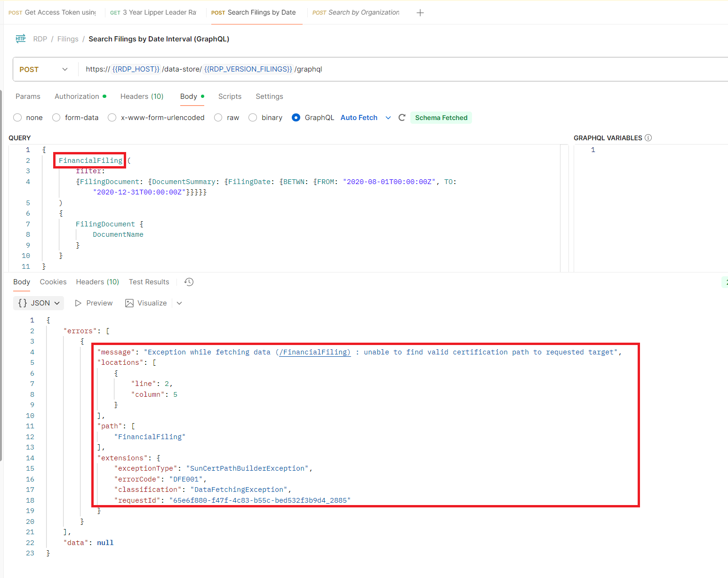Click Filings in the breadcrumb
Screen dimensions: 728x578
68,39
